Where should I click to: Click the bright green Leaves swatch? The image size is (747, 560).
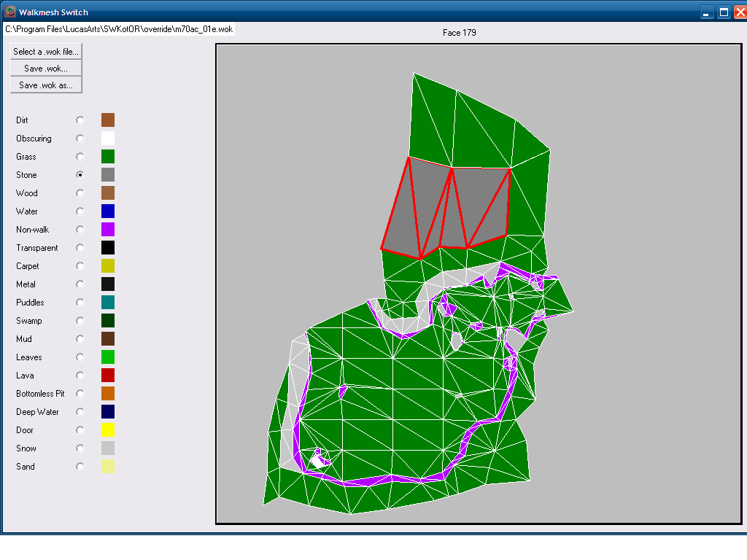pyautogui.click(x=108, y=357)
